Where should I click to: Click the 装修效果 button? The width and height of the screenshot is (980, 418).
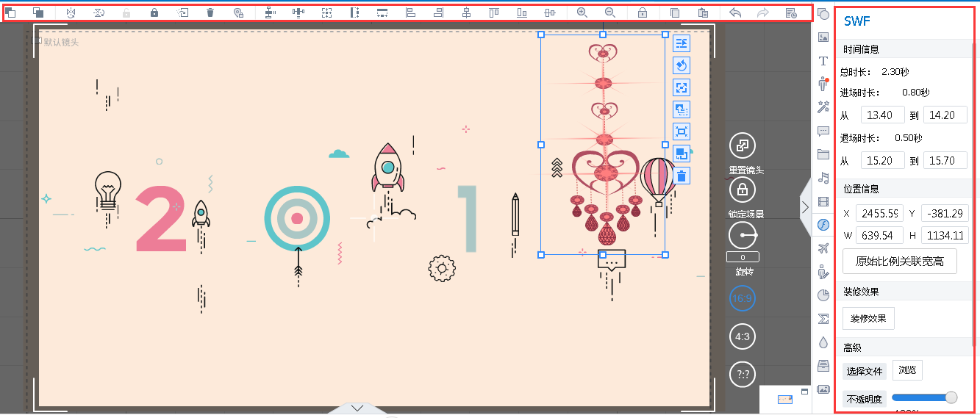click(x=868, y=318)
